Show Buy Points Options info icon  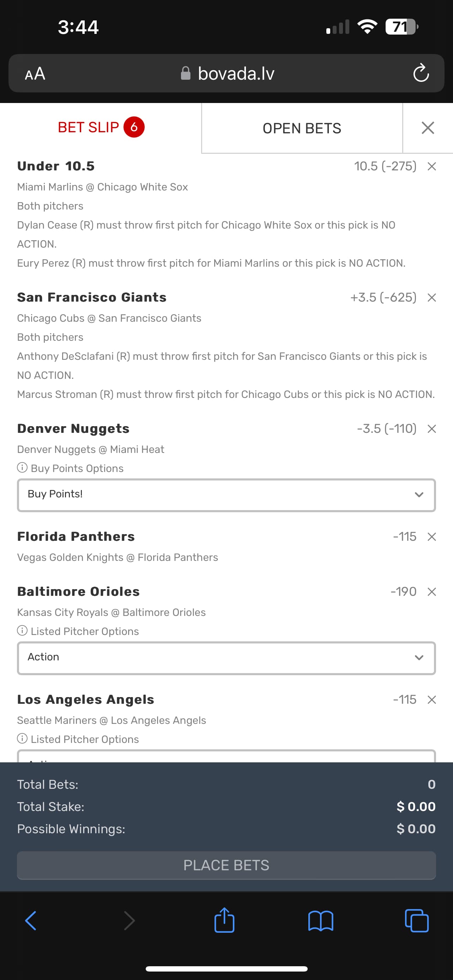[x=23, y=467]
